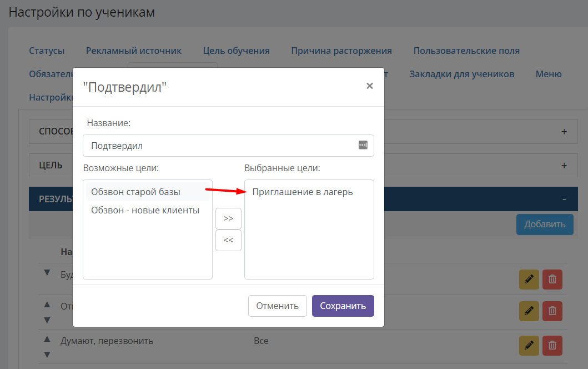Image resolution: width=588 pixels, height=369 pixels.
Task: Move selected goal right with the >> button
Action: (228, 218)
